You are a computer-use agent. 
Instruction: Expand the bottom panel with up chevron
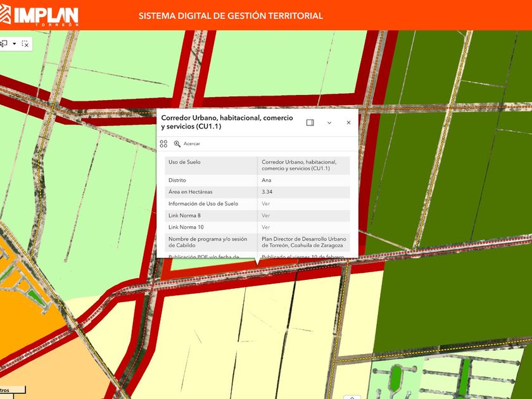coord(352,397)
